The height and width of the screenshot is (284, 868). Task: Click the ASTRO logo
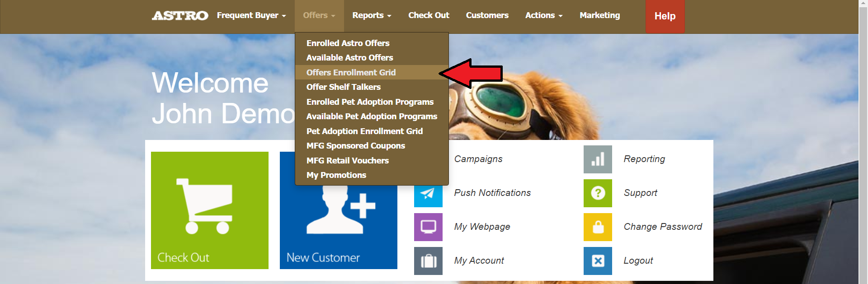tap(180, 16)
